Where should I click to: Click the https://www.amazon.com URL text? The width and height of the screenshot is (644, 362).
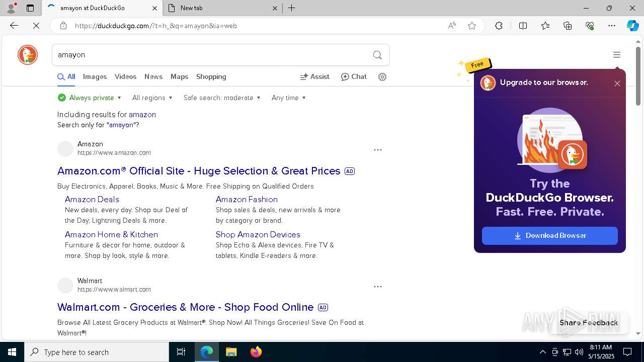(114, 153)
